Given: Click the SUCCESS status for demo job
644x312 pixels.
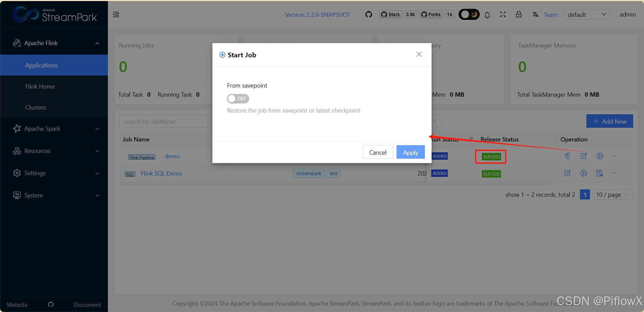Looking at the screenshot, I should click(491, 157).
